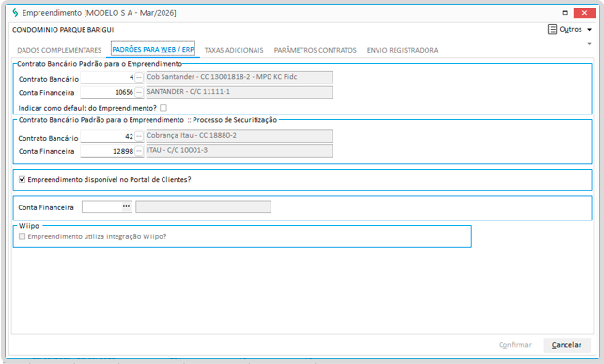604x364 pixels.
Task: Open lookup for Conta Financeira 10656
Action: coord(139,92)
